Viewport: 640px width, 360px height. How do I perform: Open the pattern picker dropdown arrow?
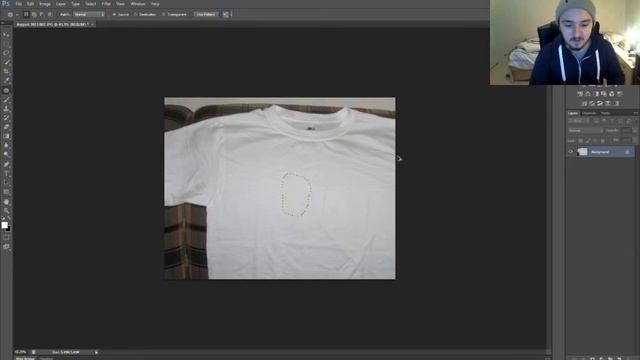point(231,14)
